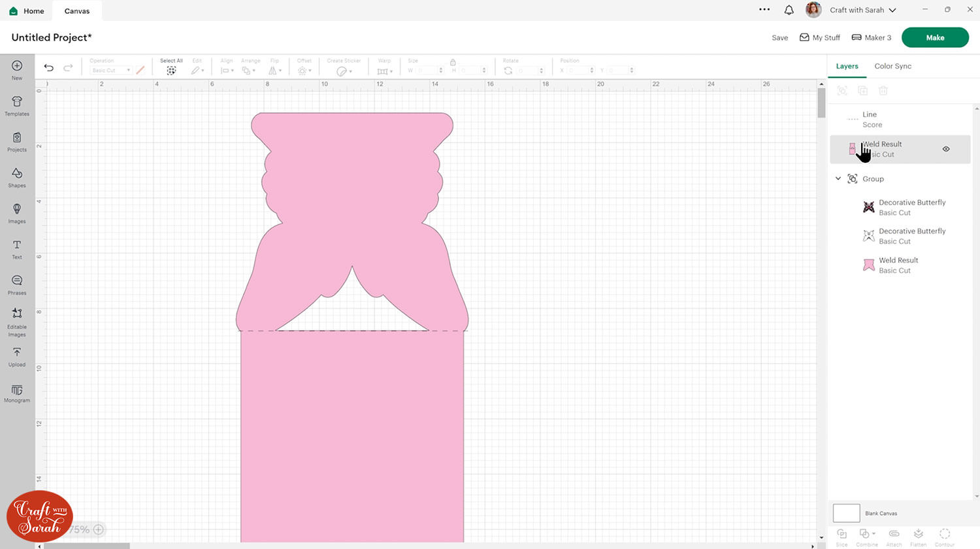Click the operation color swatch in toolbar
Viewport: 980px width, 549px height.
point(140,71)
